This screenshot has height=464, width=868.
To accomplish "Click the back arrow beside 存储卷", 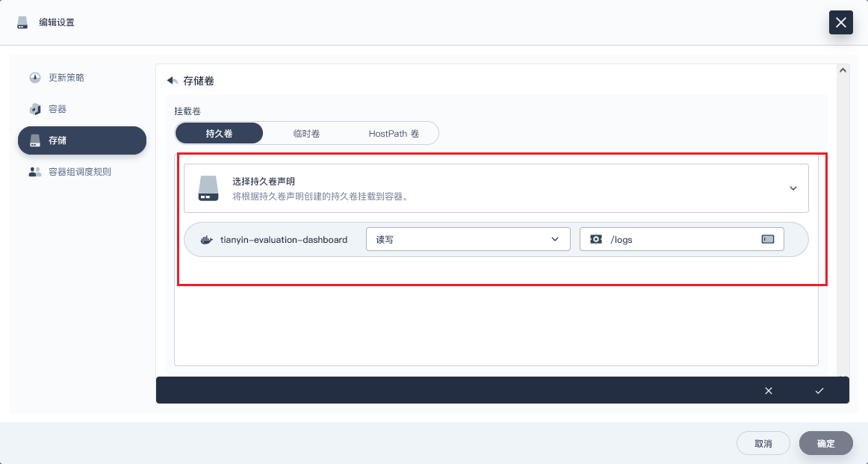I will [173, 81].
